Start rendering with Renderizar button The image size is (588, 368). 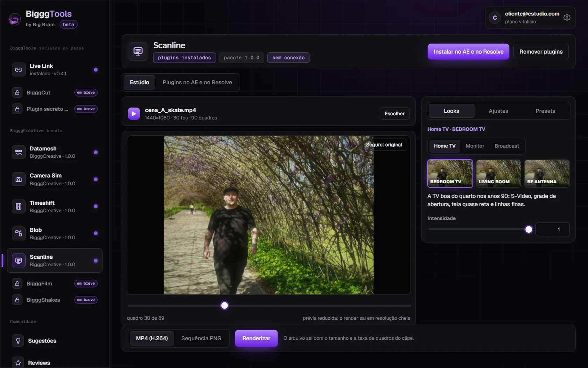[x=256, y=338]
